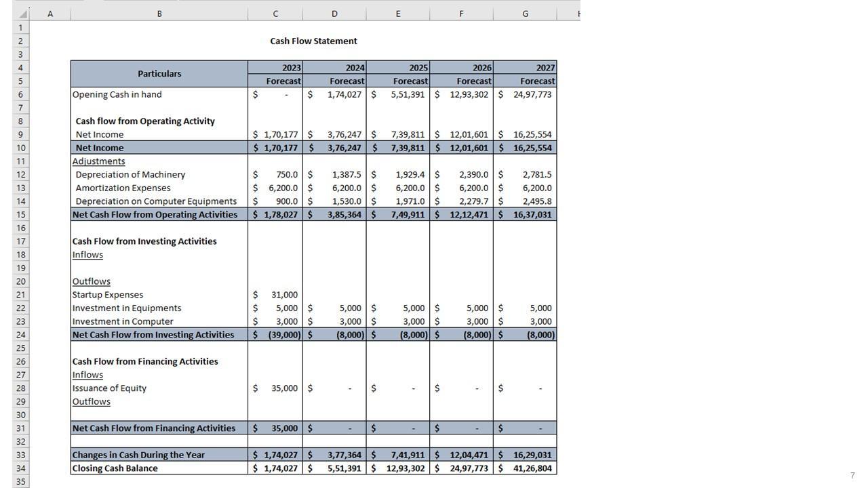Select the row 24 header
The width and height of the screenshot is (868, 488).
click(x=21, y=335)
